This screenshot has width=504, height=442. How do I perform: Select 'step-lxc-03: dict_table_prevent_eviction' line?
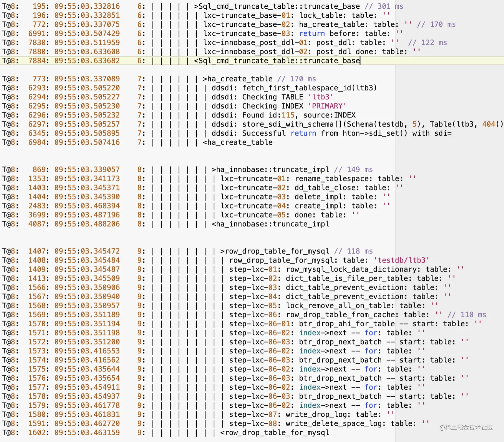click(x=227, y=287)
